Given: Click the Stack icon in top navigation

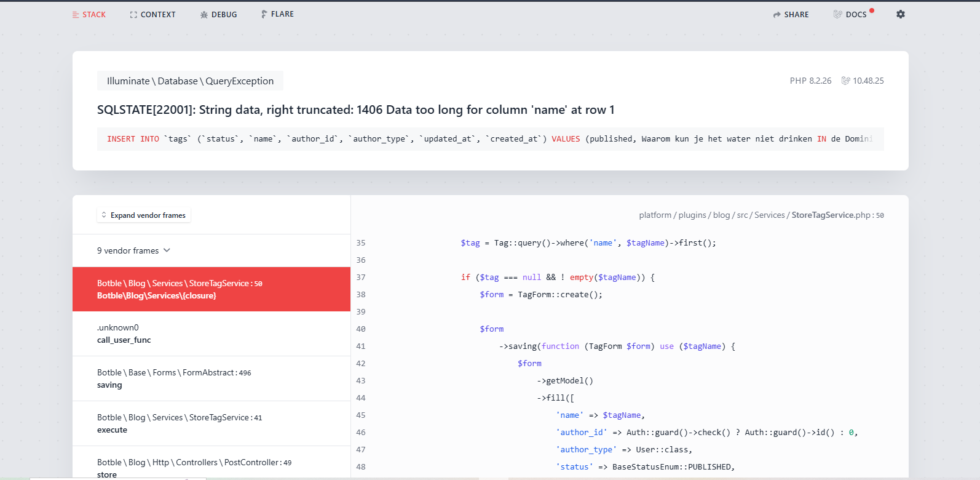Looking at the screenshot, I should pos(76,15).
